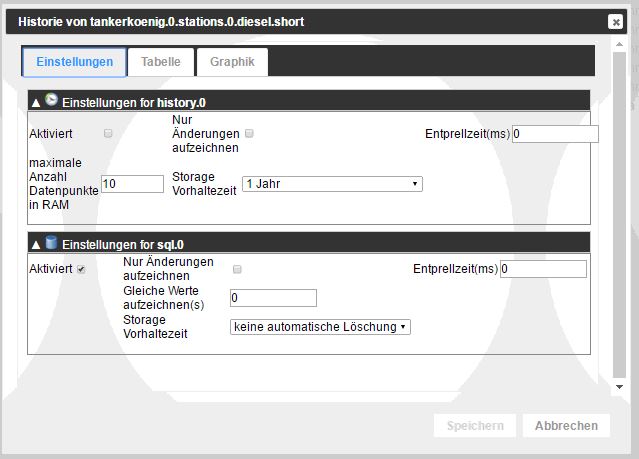This screenshot has width=639, height=459.
Task: Click the Gleiche Werte aufzeichnen input field
Action: [x=273, y=298]
